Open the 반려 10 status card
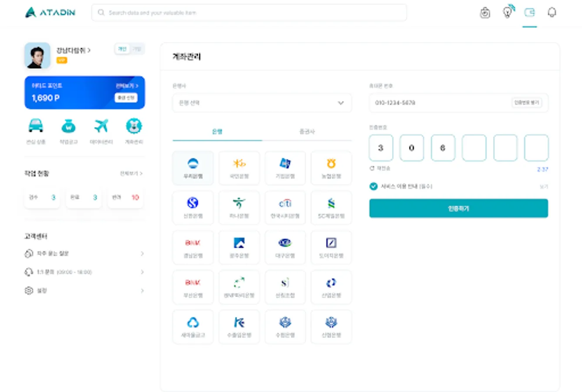Viewport: 582px width, 392px height. pos(125,198)
